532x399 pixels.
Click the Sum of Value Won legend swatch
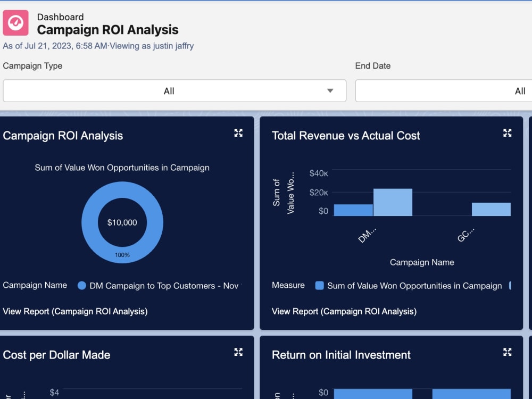click(x=319, y=286)
